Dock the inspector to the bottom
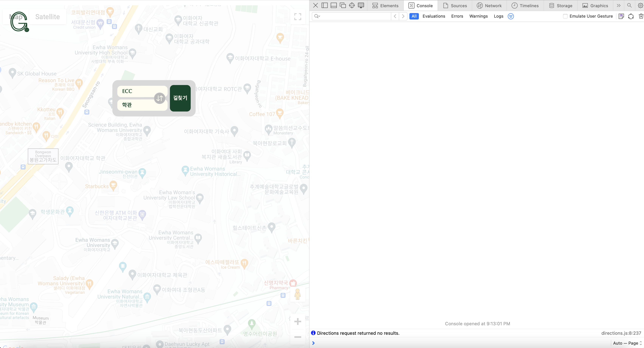 334,5
